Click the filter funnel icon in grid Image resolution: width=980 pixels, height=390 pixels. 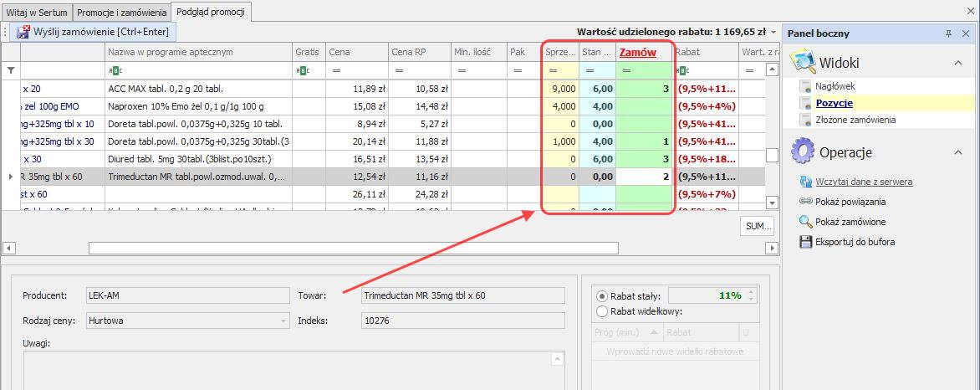pos(11,70)
